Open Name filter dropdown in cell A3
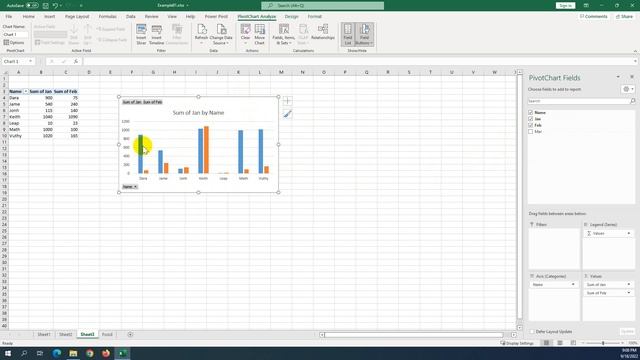 tap(26, 91)
